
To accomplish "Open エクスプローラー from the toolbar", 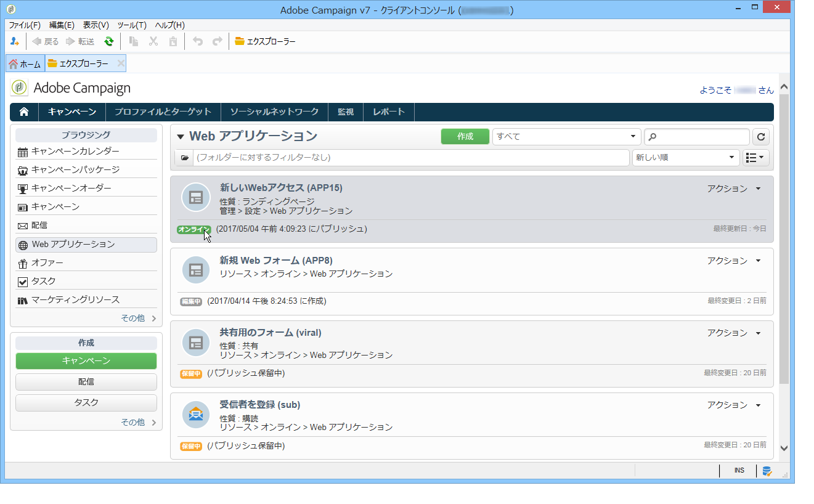I will coord(265,42).
